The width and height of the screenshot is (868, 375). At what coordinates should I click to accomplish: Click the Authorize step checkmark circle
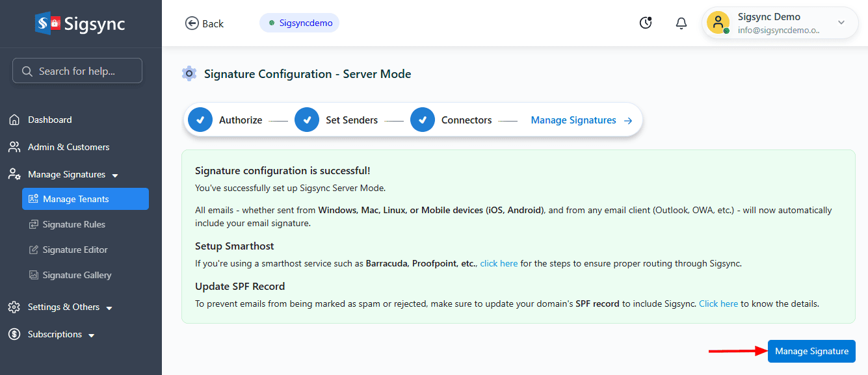click(200, 120)
